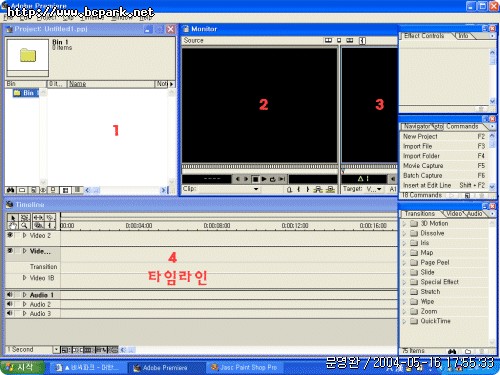
Task: Switch to the Effect Controls tab
Action: 424,36
